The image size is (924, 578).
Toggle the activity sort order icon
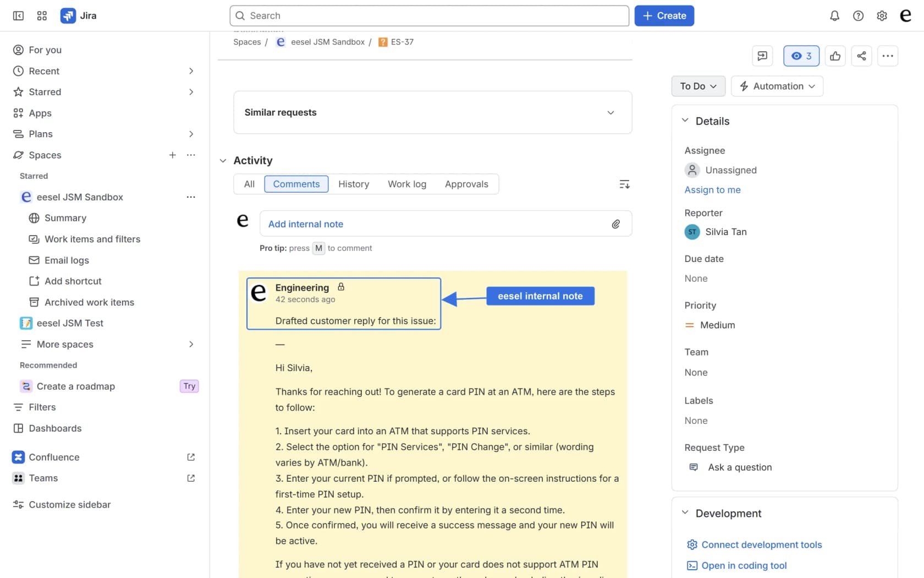pos(624,184)
